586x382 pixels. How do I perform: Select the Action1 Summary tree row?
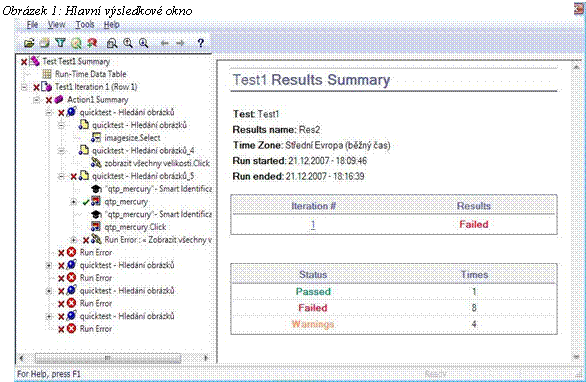tap(98, 100)
